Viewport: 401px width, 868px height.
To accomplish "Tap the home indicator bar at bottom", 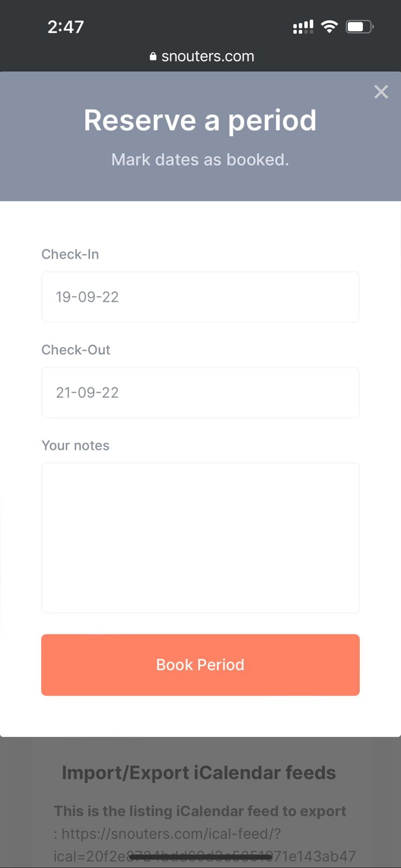I will point(200,857).
